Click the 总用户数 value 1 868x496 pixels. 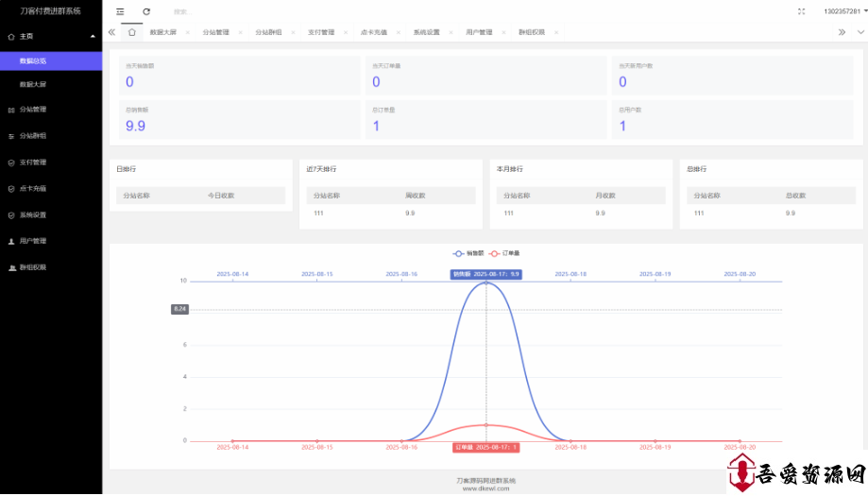pyautogui.click(x=622, y=127)
